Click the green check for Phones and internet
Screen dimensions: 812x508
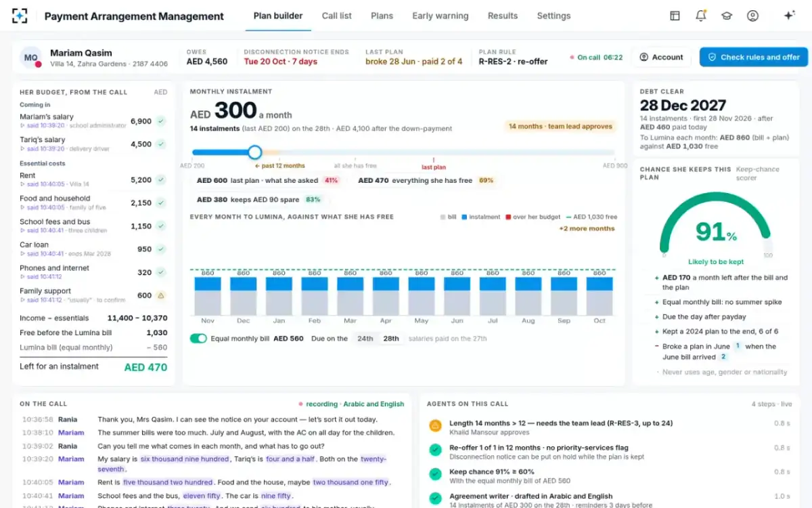coord(161,272)
